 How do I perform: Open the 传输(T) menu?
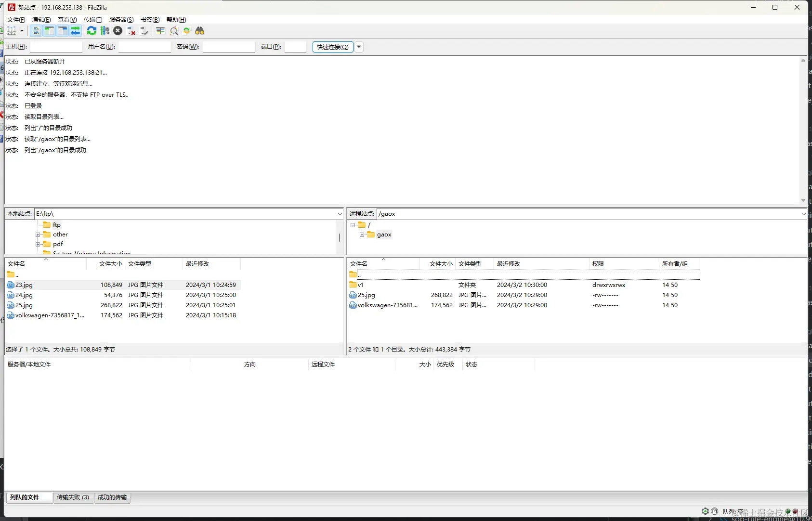coord(93,20)
